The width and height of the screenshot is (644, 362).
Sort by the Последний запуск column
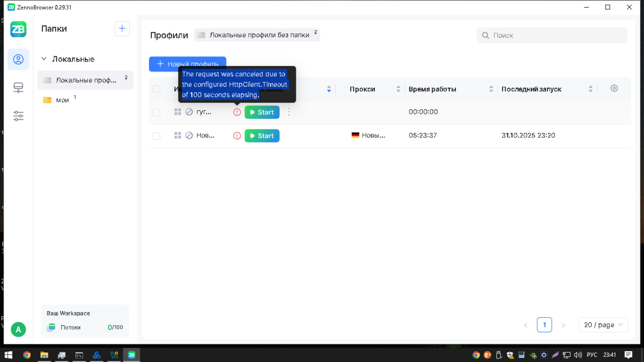[x=591, y=89]
